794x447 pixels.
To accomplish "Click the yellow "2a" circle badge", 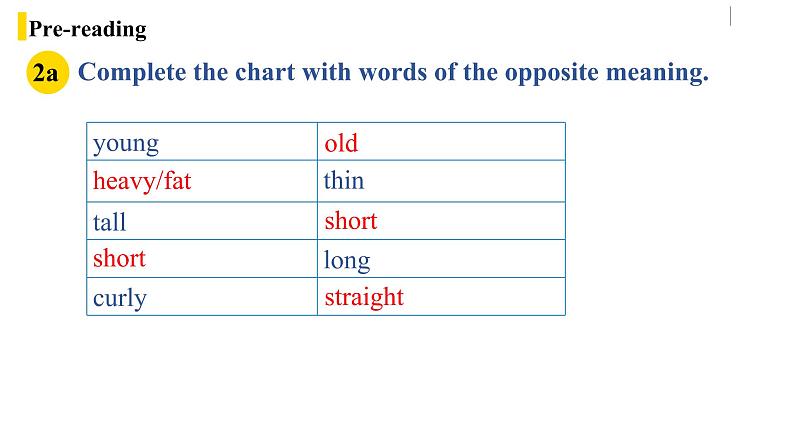I will tap(47, 74).
